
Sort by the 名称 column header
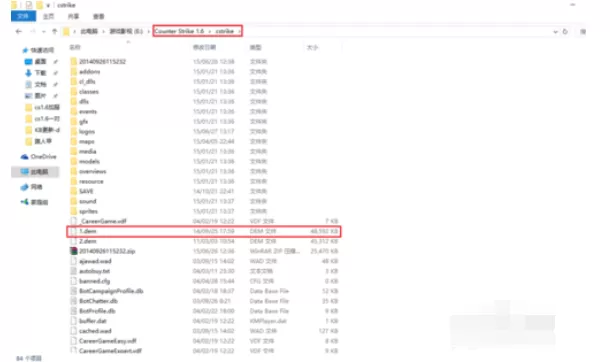point(75,47)
